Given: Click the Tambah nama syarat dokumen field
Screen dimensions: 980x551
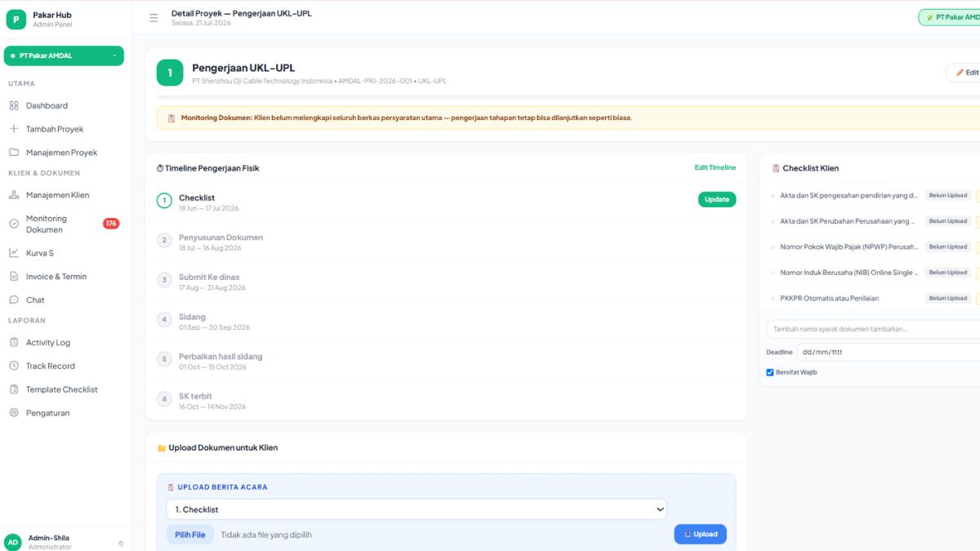Looking at the screenshot, I should [x=873, y=329].
